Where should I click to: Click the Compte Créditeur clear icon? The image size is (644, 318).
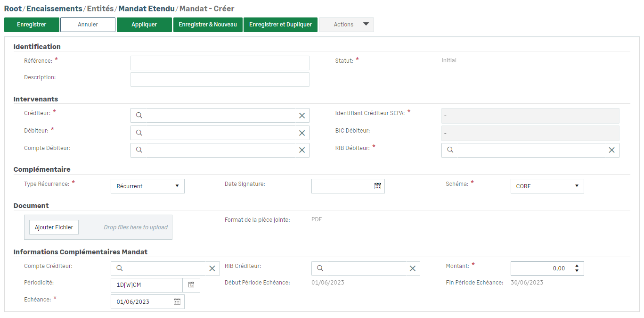(212, 268)
